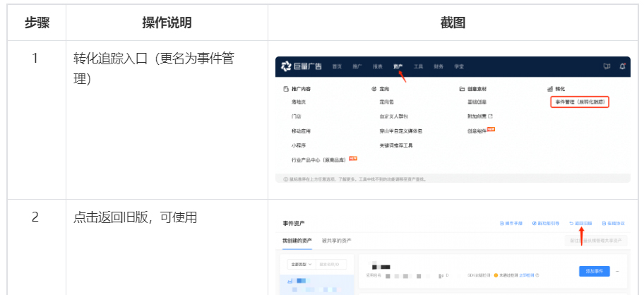
Task: Open the 在线协议 link
Action: coord(613,224)
